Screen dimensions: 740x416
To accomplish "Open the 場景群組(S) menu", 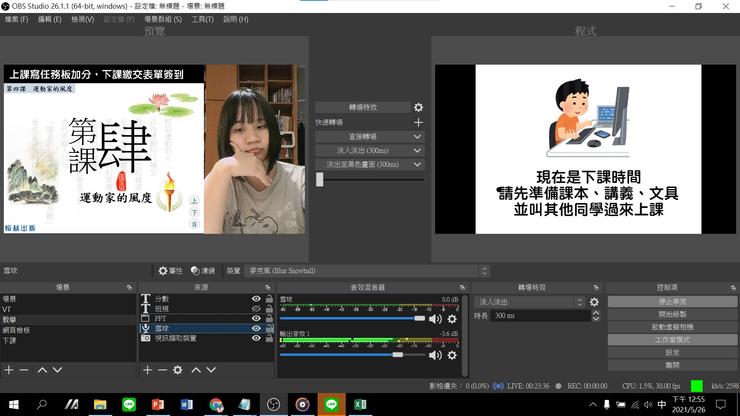I will coord(163,19).
